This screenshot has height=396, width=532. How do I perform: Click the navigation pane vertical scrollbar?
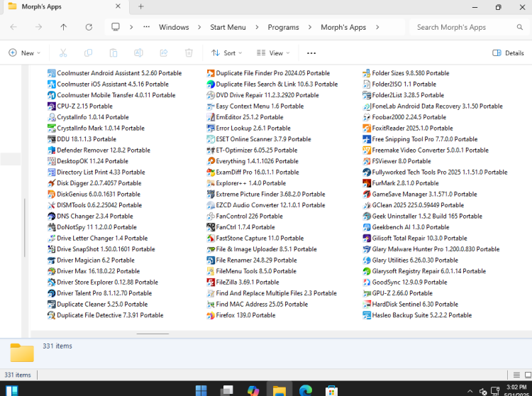(24, 227)
